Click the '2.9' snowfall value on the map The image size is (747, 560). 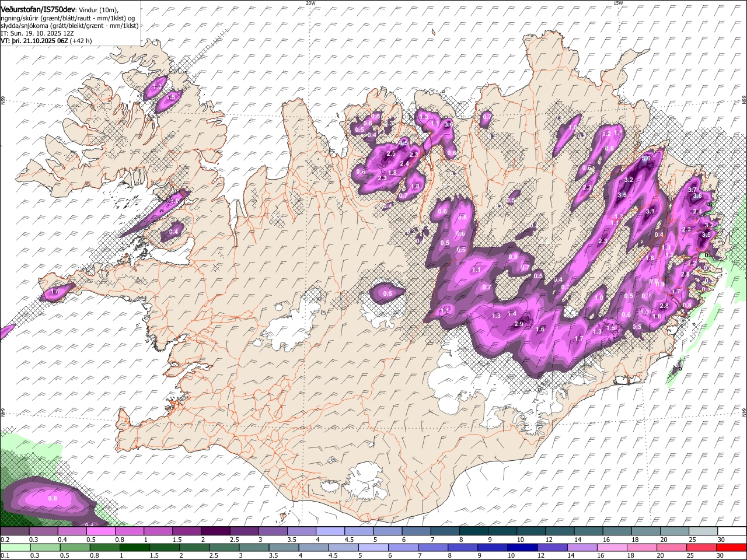[x=519, y=324]
